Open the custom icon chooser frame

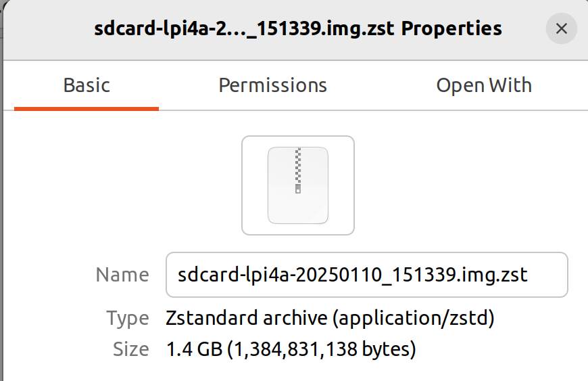click(x=298, y=185)
